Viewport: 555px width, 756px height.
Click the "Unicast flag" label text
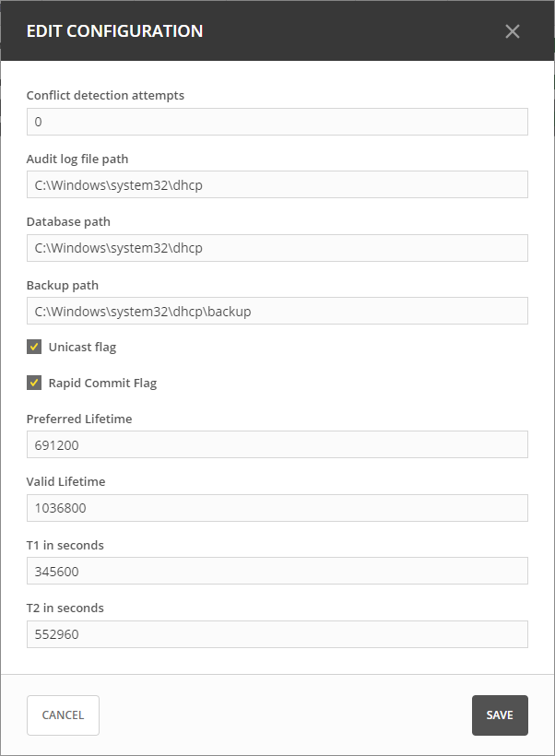[82, 348]
